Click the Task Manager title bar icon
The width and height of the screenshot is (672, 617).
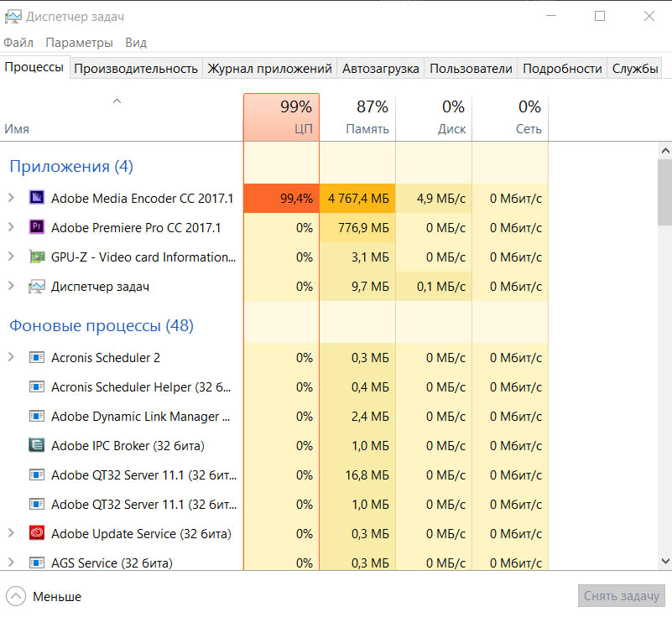(13, 17)
